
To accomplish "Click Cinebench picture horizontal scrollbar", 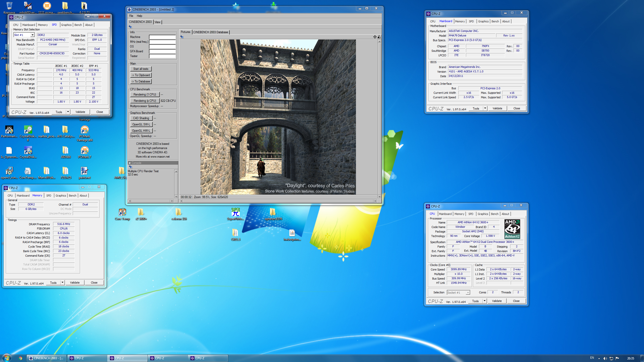I will (278, 201).
